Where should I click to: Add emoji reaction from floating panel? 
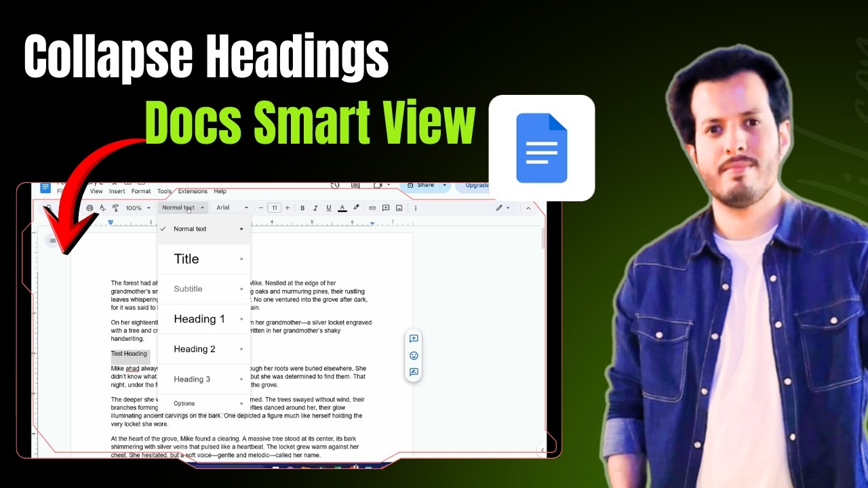[x=414, y=355]
